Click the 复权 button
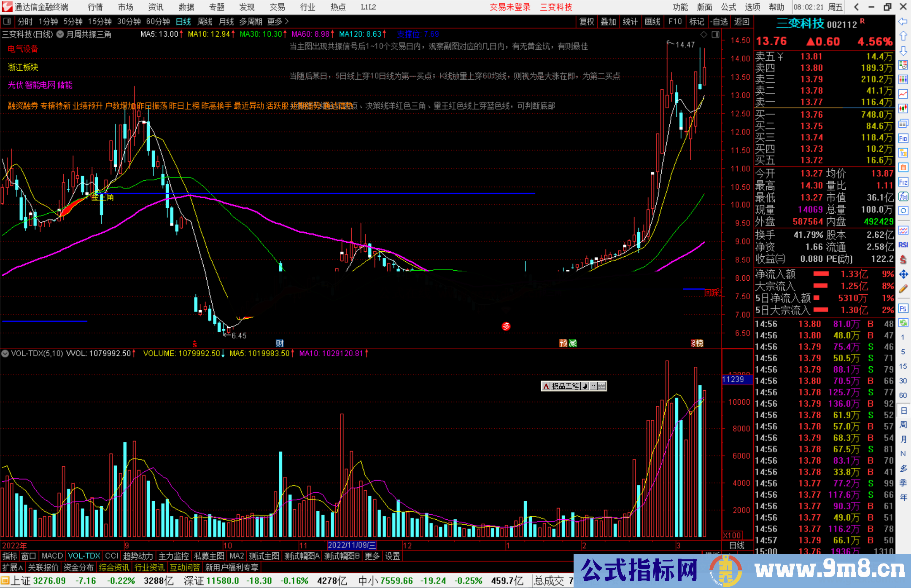The image size is (911, 588). point(587,21)
